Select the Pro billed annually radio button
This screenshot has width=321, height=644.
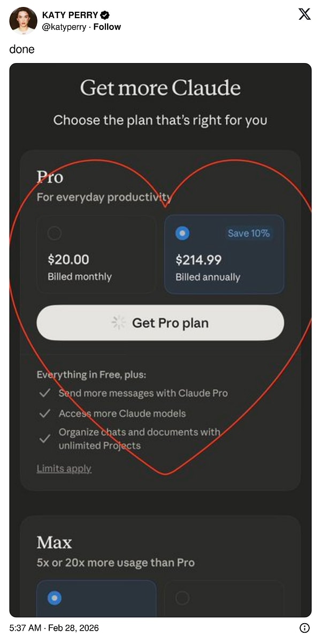tap(182, 234)
